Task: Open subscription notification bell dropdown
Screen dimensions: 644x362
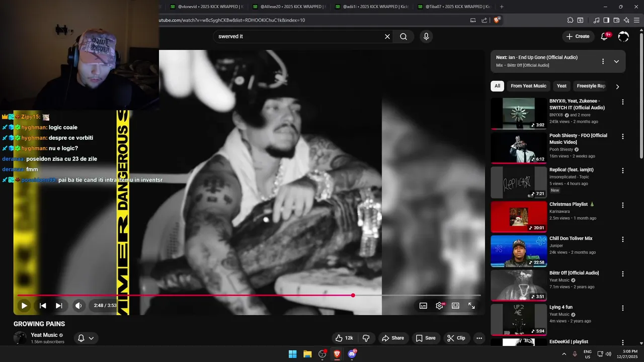Action: pos(86,338)
